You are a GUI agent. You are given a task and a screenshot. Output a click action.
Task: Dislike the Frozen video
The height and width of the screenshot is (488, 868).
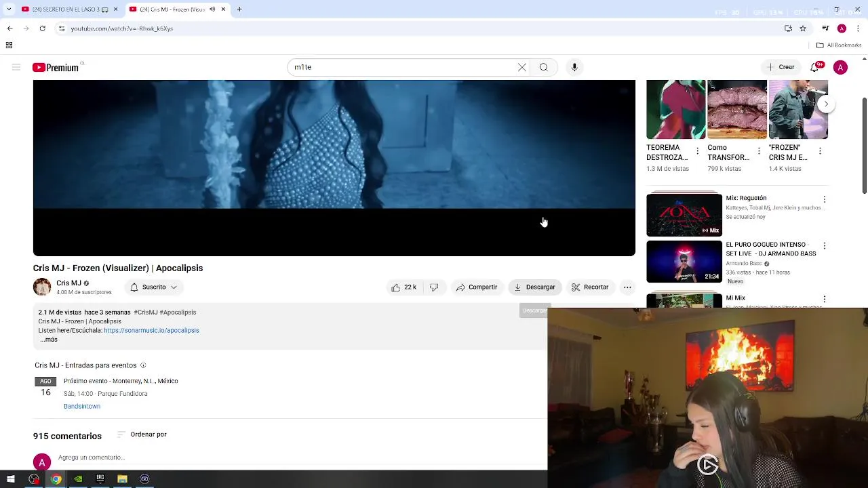(434, 287)
